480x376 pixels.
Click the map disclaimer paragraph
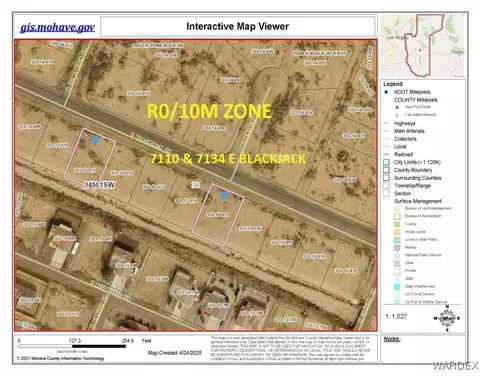[290, 348]
